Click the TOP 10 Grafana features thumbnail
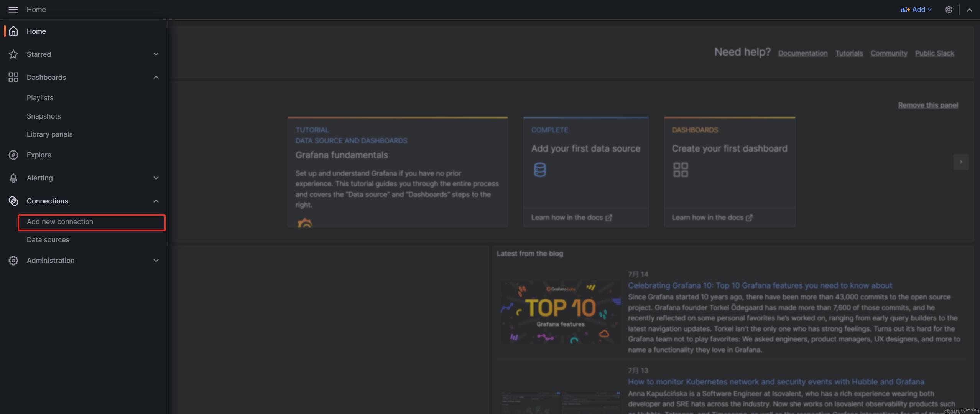980x414 pixels. click(x=561, y=312)
